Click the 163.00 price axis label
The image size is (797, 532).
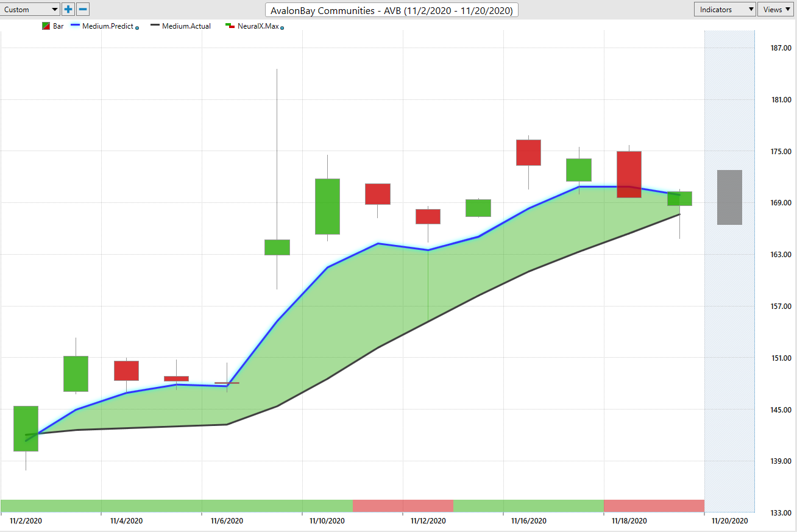[781, 255]
